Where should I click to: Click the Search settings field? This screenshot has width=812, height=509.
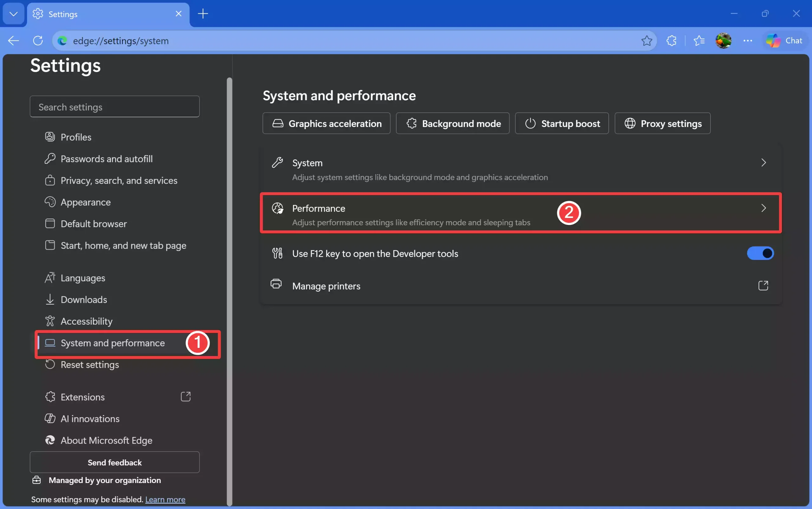pos(115,107)
